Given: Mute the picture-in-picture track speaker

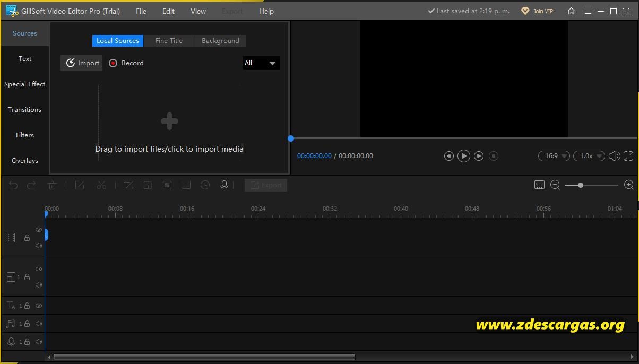Looking at the screenshot, I should click(x=39, y=285).
